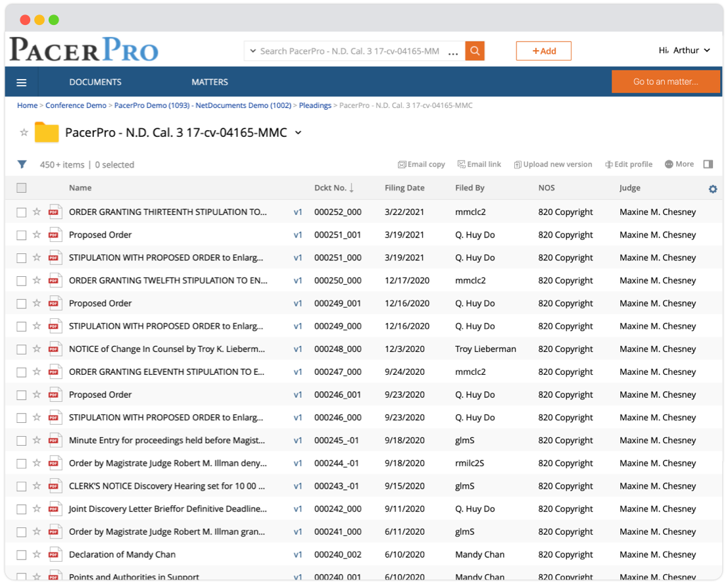Image resolution: width=728 pixels, height=584 pixels.
Task: Sort by Dckt No. column arrow
Action: coord(351,188)
